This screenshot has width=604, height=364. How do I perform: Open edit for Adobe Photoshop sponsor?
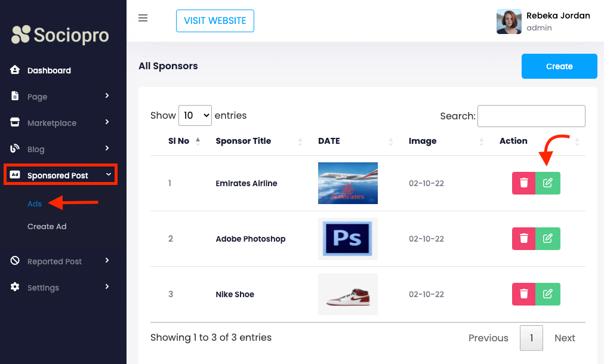click(548, 239)
